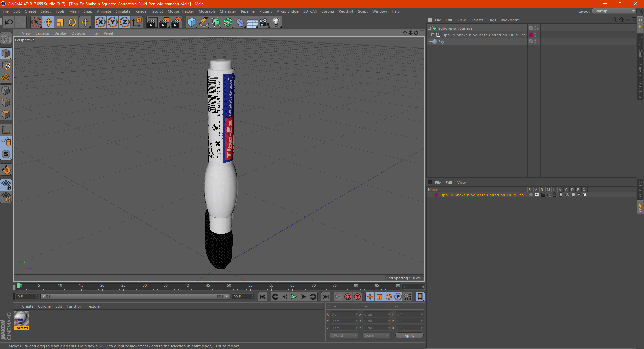Click the Undo arrow icon
The width and height of the screenshot is (644, 349).
[x=9, y=22]
